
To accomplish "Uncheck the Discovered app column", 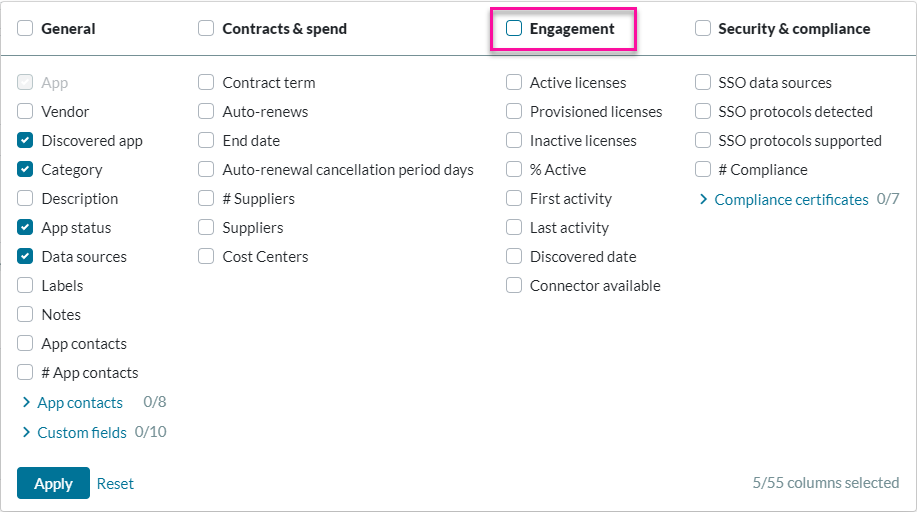I will coord(26,141).
